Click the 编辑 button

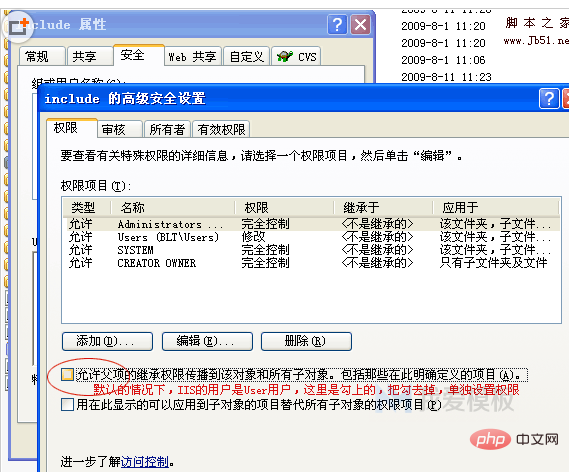coord(207,341)
